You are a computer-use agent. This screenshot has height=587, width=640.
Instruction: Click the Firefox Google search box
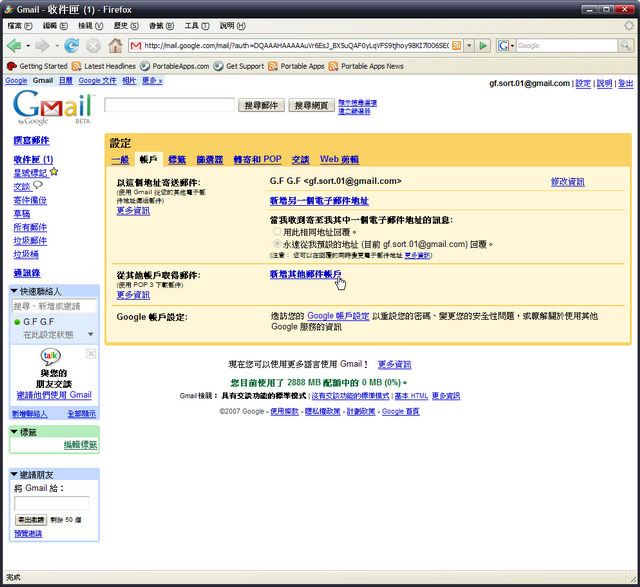567,46
